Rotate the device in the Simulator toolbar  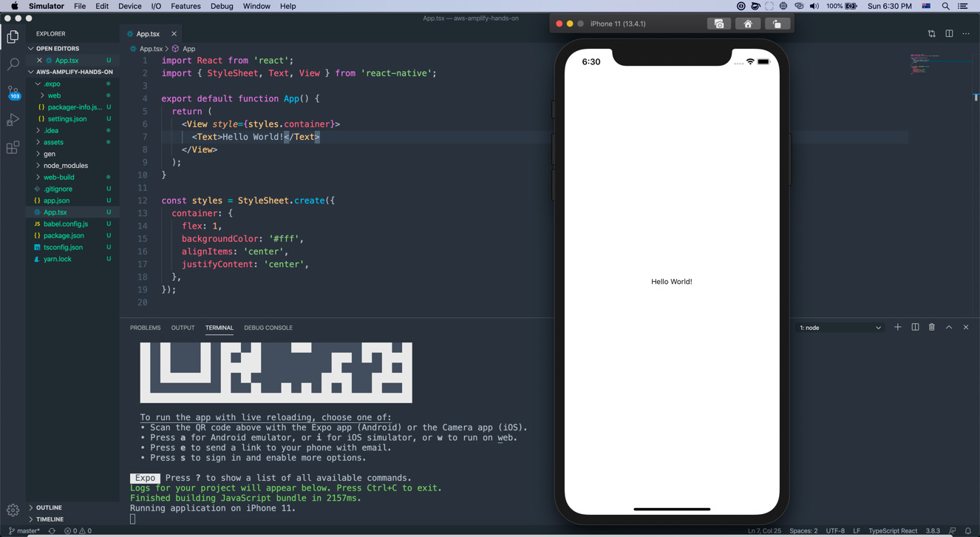(x=777, y=24)
